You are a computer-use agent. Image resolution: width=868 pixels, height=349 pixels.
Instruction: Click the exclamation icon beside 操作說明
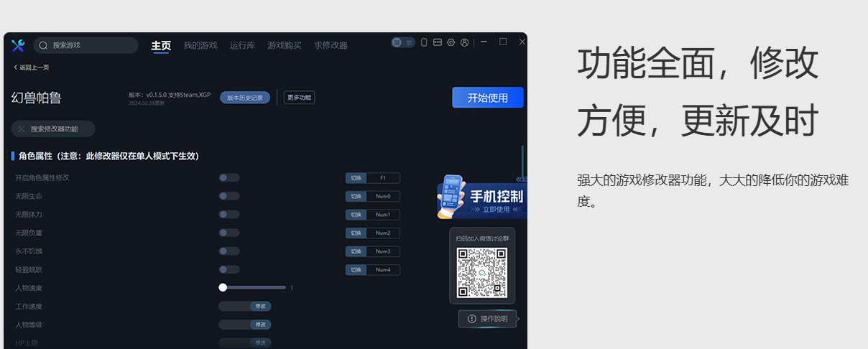click(x=472, y=319)
